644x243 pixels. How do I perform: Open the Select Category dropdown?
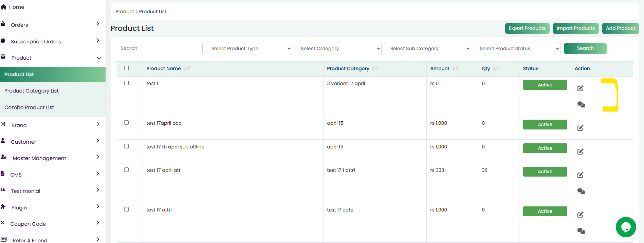(338, 48)
